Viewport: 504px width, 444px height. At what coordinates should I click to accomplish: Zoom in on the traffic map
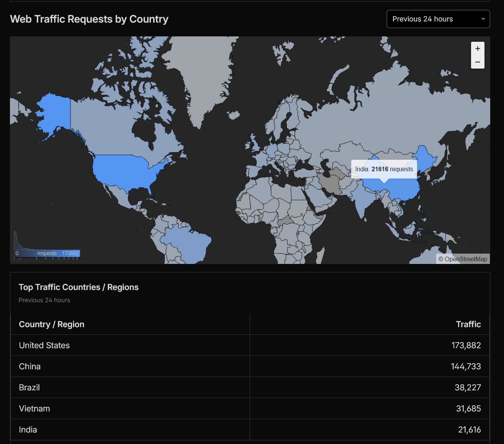(478, 49)
